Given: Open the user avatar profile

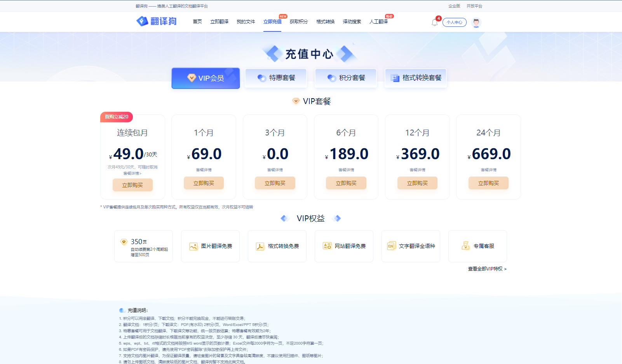Looking at the screenshot, I should (x=476, y=23).
